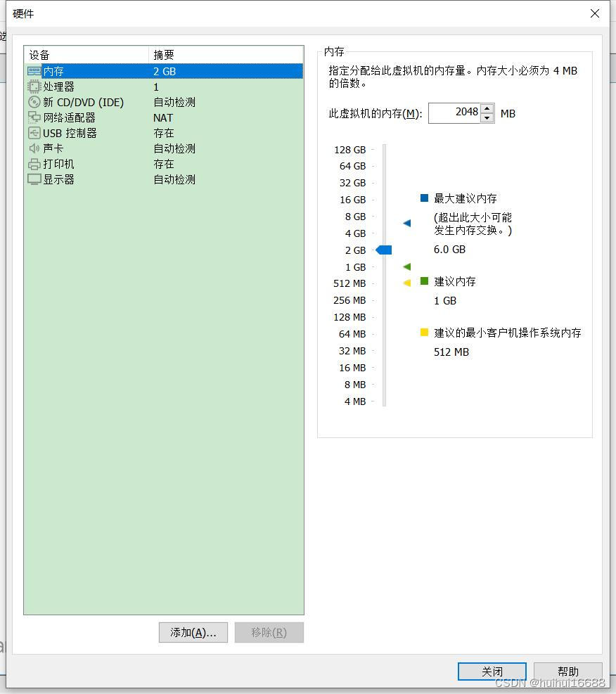This screenshot has width=616, height=694.
Task: Click the 64 MB mark on memory scale
Action: click(x=352, y=334)
